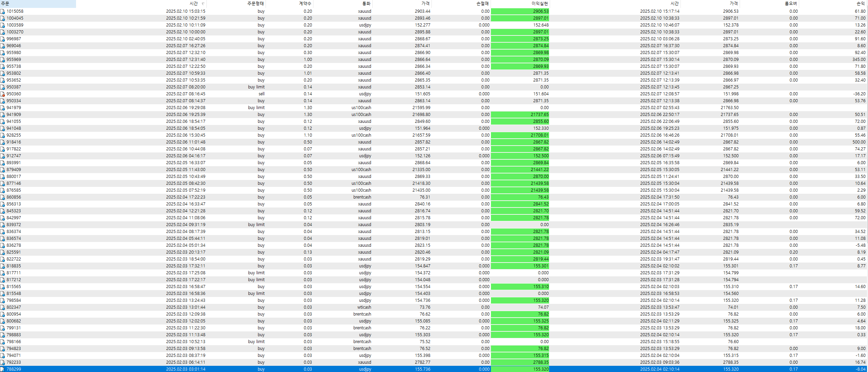
Task: Click the 이익실현 column header
Action: (539, 4)
